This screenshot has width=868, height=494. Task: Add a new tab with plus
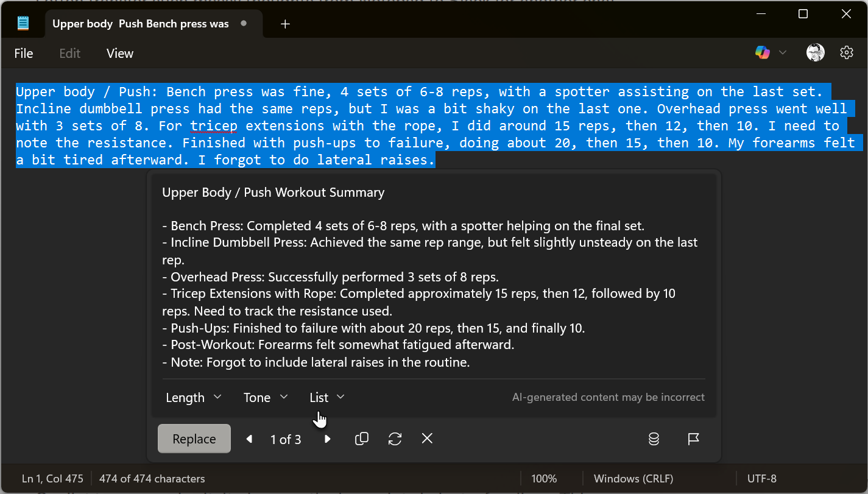click(285, 24)
